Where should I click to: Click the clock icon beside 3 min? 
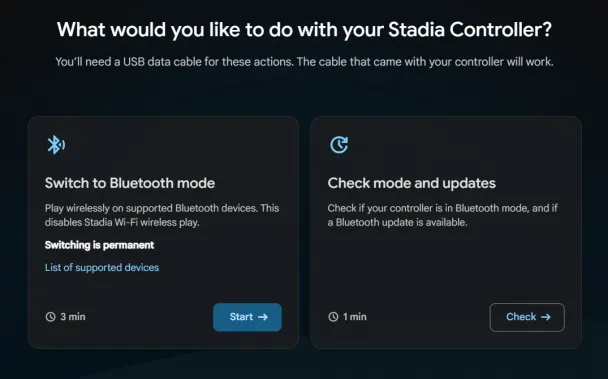(x=50, y=317)
